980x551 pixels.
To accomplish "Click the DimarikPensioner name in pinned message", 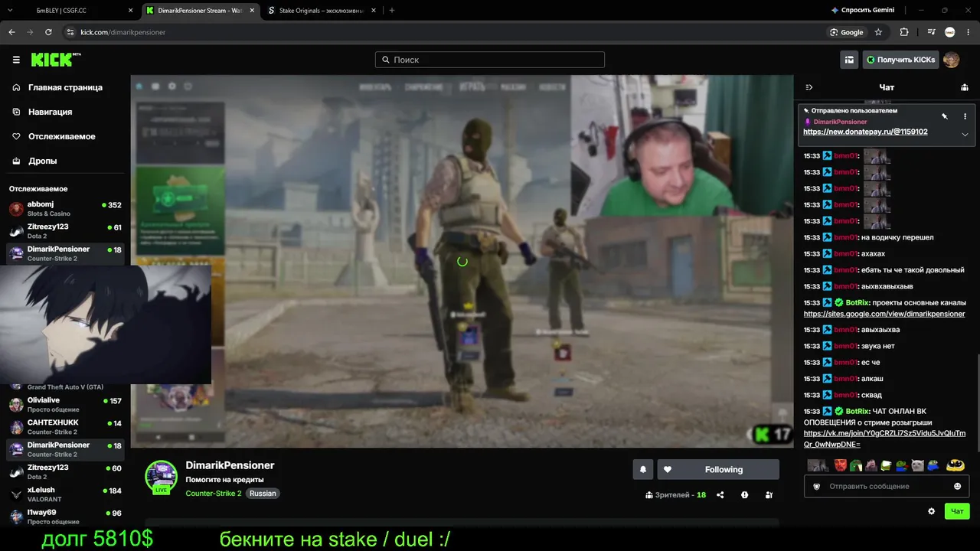I will click(x=840, y=122).
